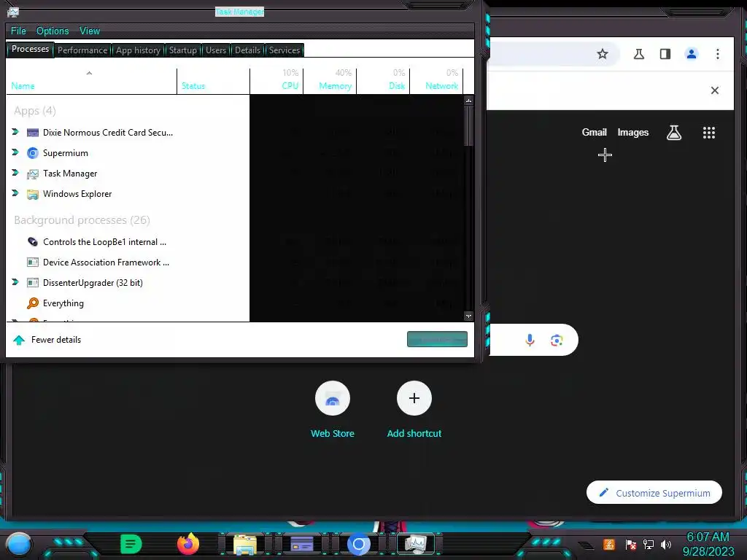Select the DissenterUpgrader process icon
Viewport: 747px width, 560px height.
click(x=32, y=283)
